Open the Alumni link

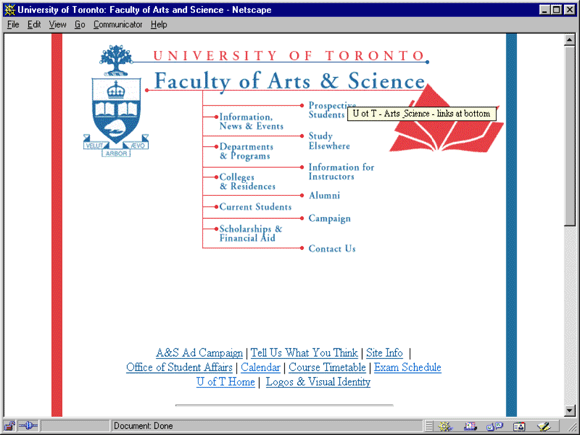tap(324, 195)
